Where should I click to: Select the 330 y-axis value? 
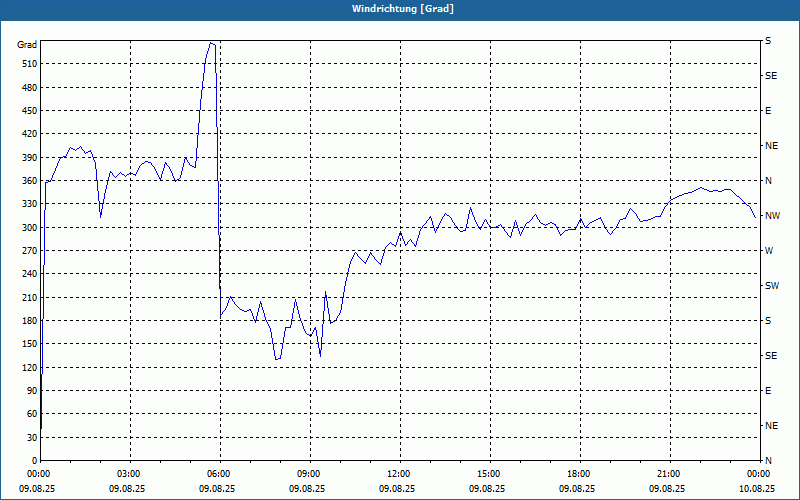pyautogui.click(x=29, y=204)
